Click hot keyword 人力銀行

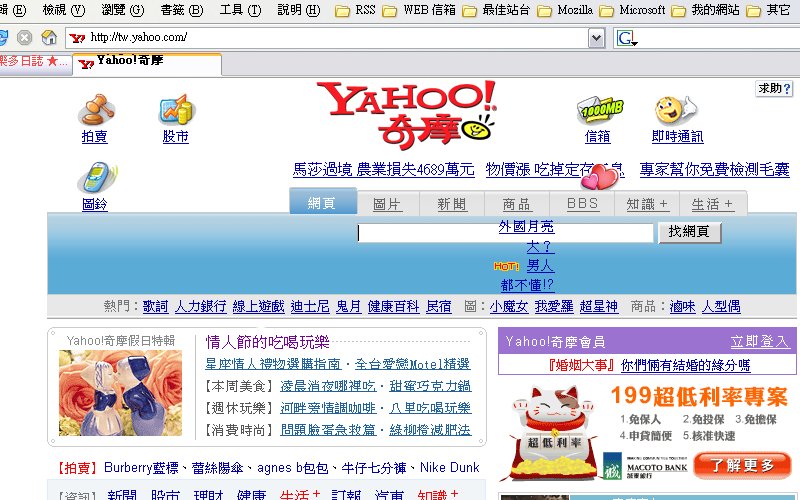point(201,306)
